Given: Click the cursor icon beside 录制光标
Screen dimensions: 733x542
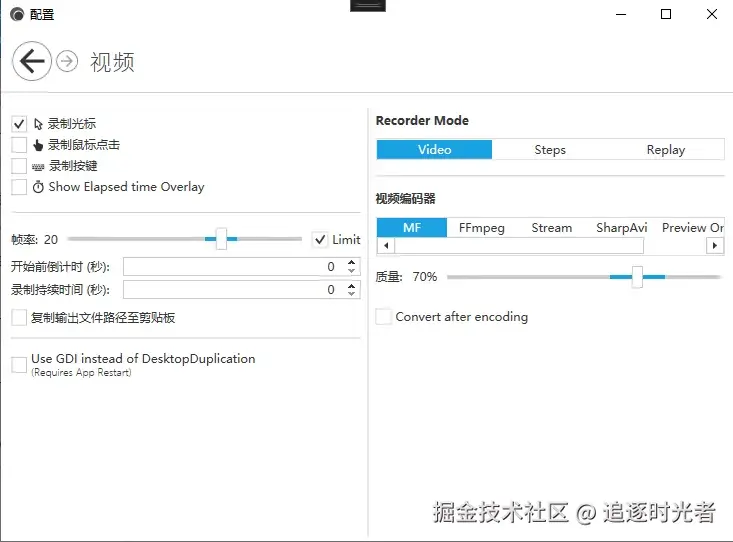Looking at the screenshot, I should coord(38,124).
